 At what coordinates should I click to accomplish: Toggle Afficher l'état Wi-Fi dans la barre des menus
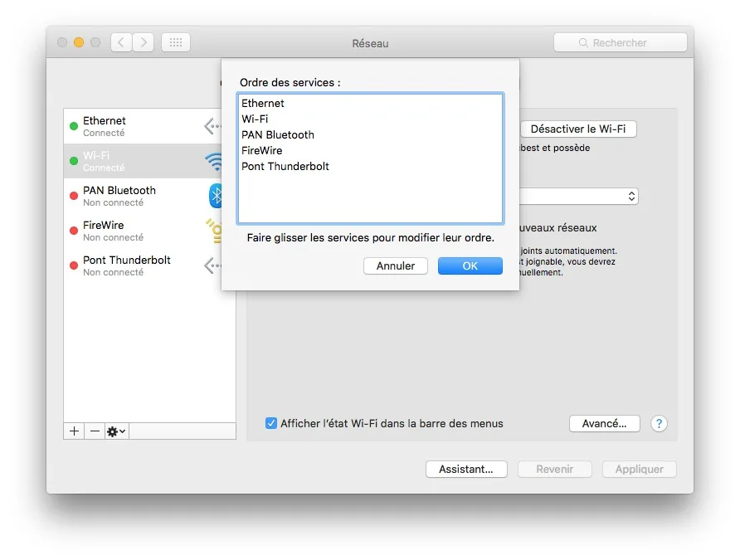coord(270,423)
